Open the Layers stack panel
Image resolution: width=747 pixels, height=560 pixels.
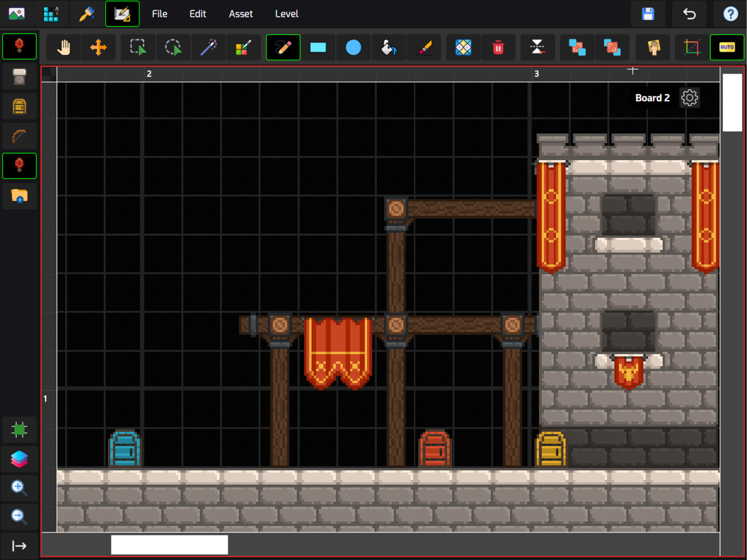[x=19, y=458]
